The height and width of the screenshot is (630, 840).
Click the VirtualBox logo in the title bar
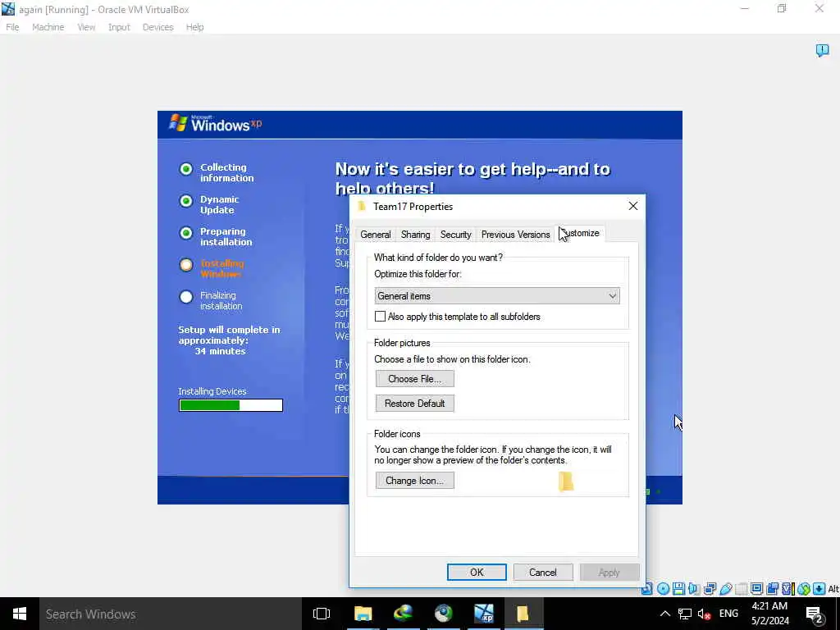coord(8,9)
